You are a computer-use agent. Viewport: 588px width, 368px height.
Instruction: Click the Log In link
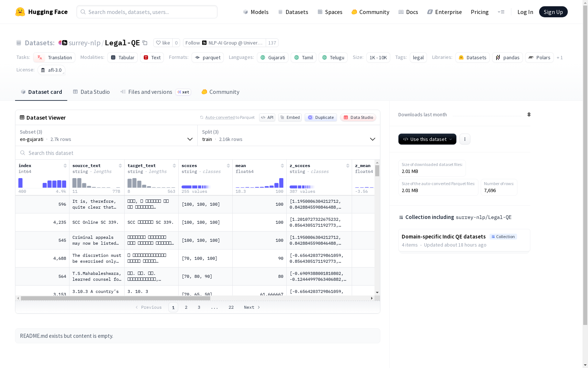tap(525, 12)
